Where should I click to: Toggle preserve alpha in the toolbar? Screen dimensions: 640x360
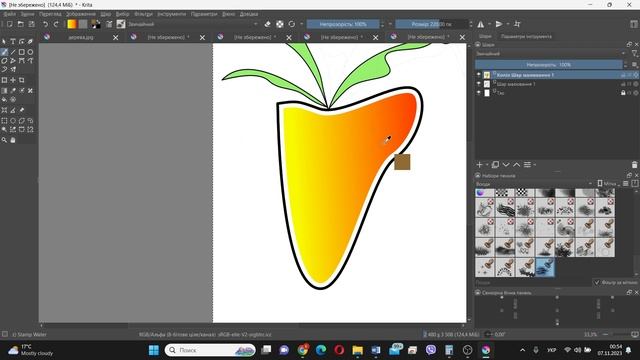click(280, 24)
